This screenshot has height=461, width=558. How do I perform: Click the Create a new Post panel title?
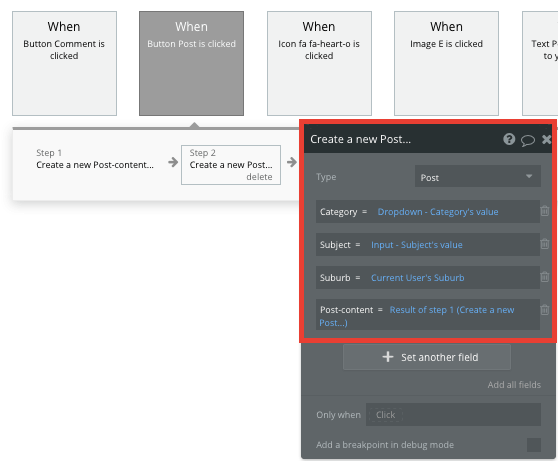(360, 139)
